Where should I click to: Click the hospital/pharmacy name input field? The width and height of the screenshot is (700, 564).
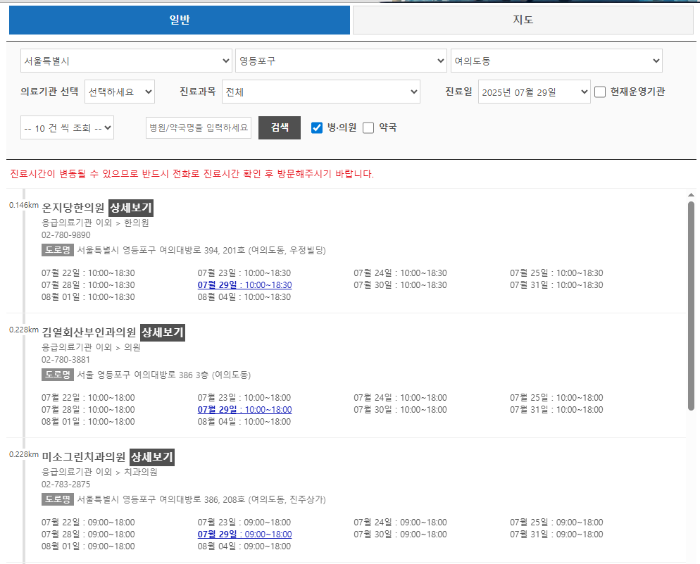tap(199, 128)
